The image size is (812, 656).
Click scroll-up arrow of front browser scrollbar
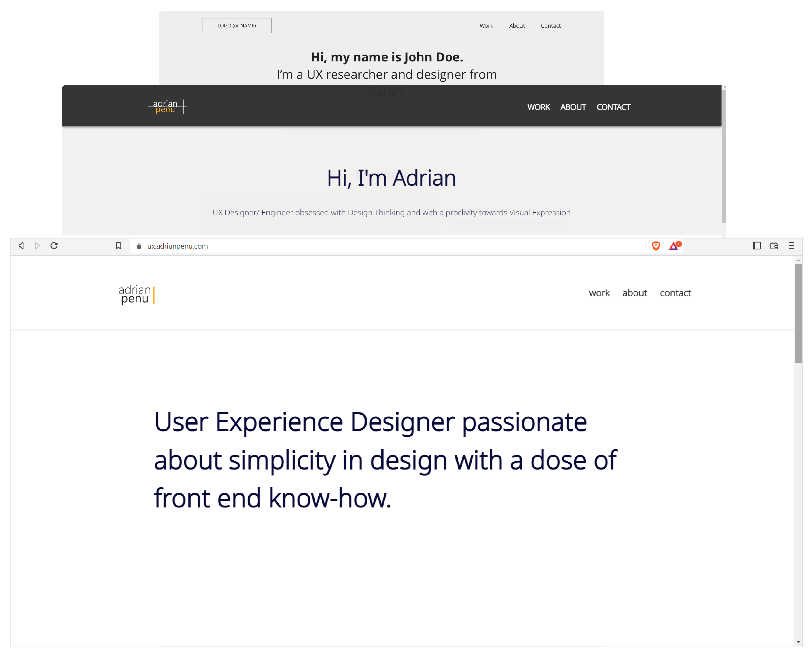798,260
